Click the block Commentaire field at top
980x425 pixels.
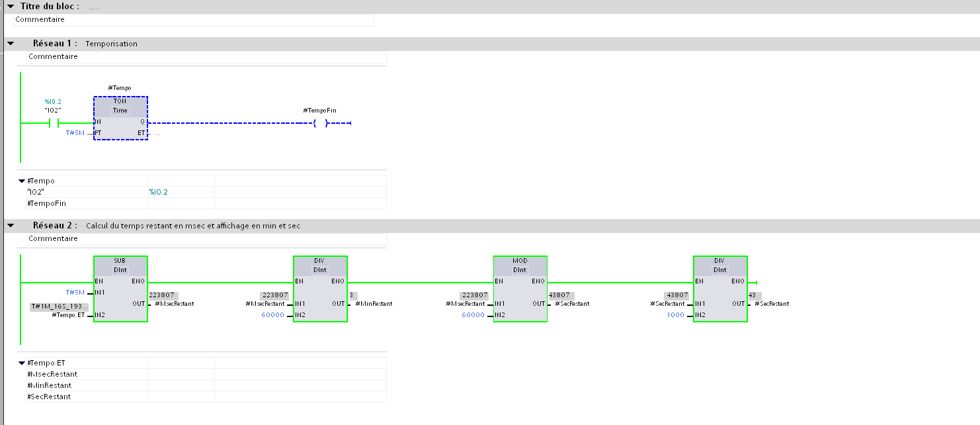[x=193, y=20]
